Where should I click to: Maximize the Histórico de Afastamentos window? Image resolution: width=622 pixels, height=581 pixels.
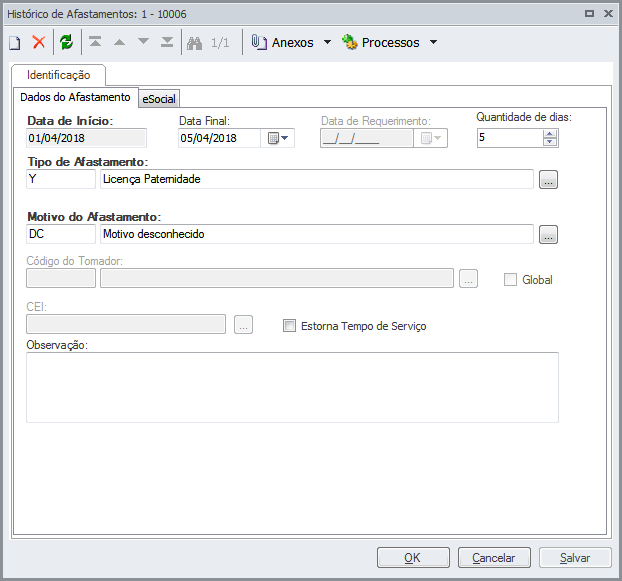tap(589, 13)
